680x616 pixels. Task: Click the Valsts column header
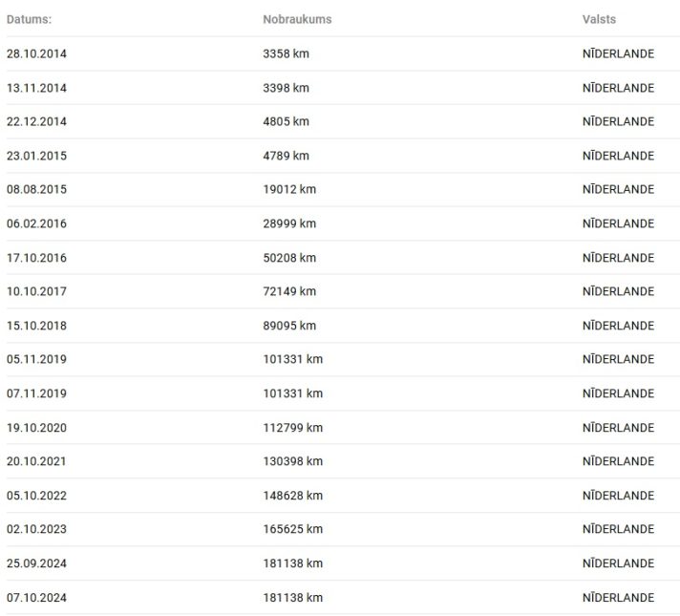click(x=599, y=19)
